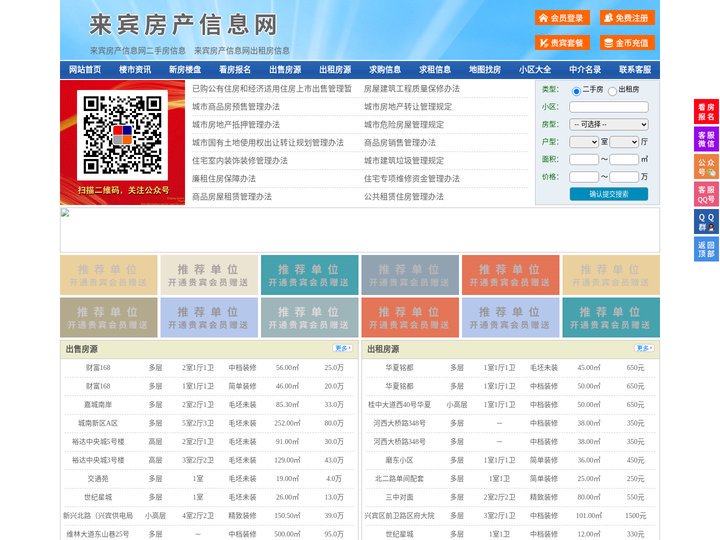Open the 中介名录 navigation item
This screenshot has width=720, height=540.
tap(585, 70)
